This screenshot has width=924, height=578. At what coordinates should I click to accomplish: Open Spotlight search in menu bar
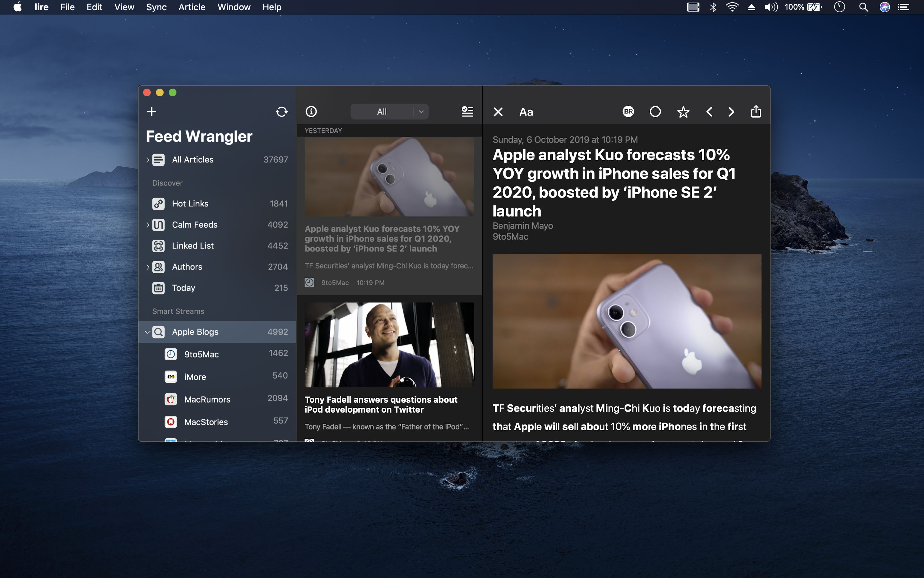point(864,7)
